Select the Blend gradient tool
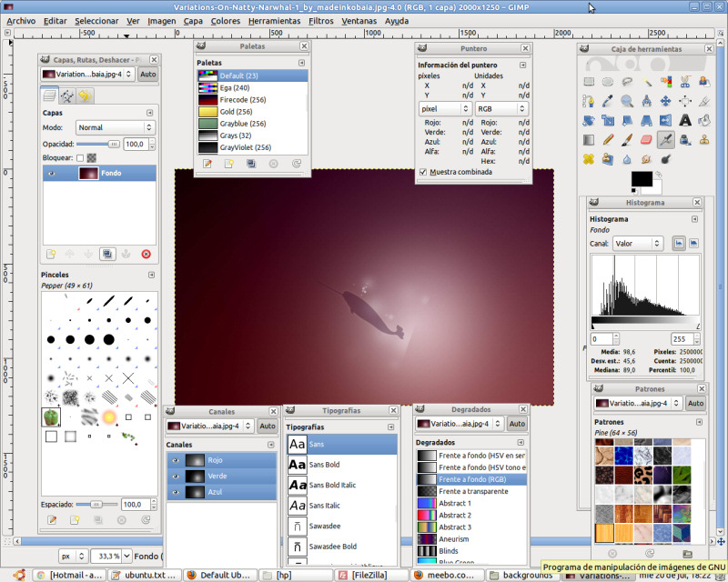The image size is (728, 582). 589,140
